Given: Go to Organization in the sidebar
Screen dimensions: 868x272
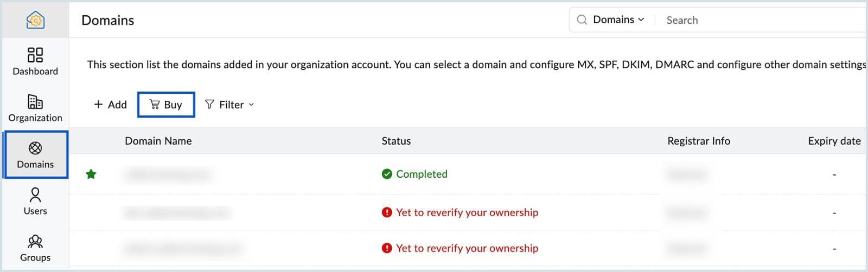Looking at the screenshot, I should click(35, 108).
